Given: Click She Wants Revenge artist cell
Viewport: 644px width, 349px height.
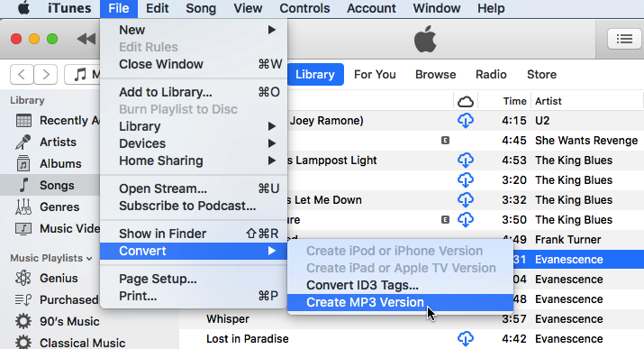Looking at the screenshot, I should [586, 141].
